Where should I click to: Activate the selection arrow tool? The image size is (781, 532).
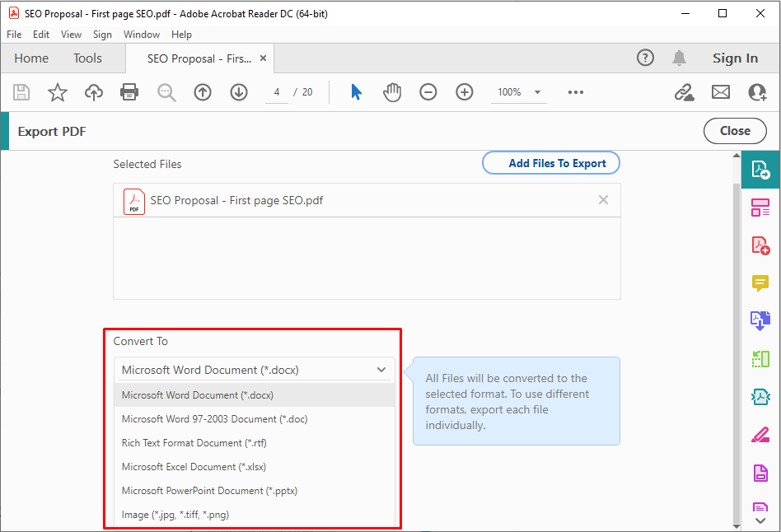356,92
